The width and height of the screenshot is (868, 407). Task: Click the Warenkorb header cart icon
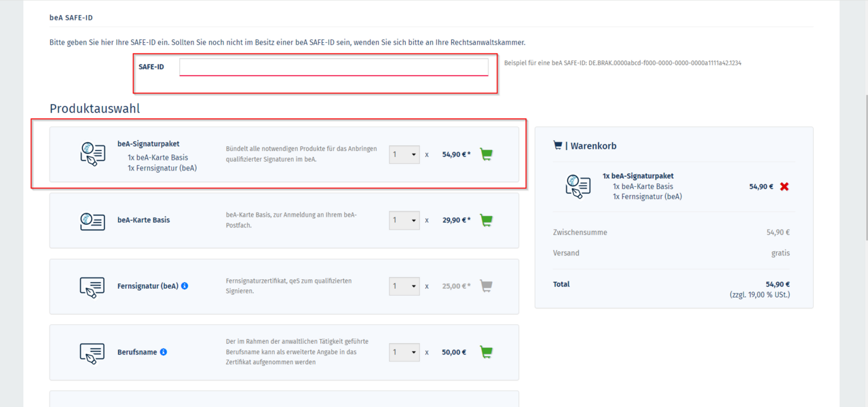click(558, 145)
